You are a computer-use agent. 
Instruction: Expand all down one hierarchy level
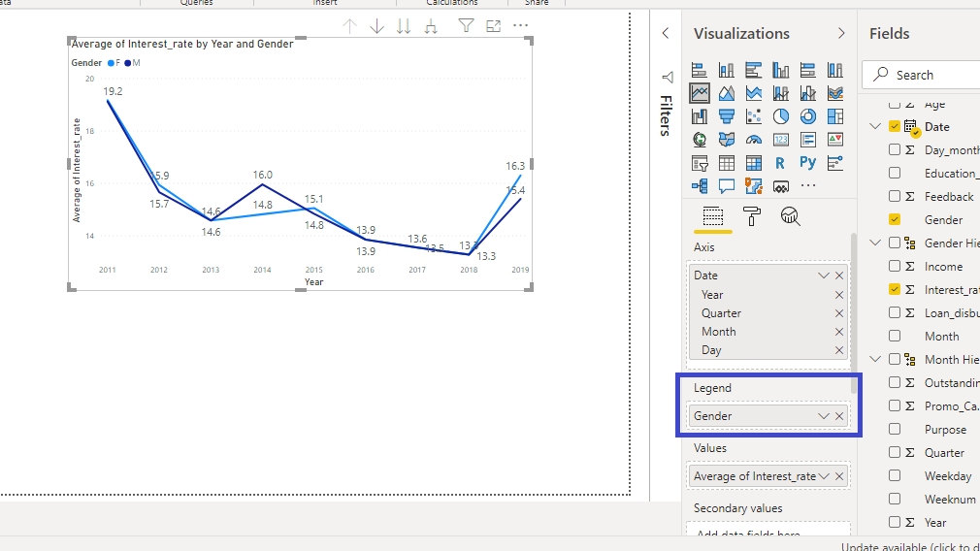(x=431, y=26)
